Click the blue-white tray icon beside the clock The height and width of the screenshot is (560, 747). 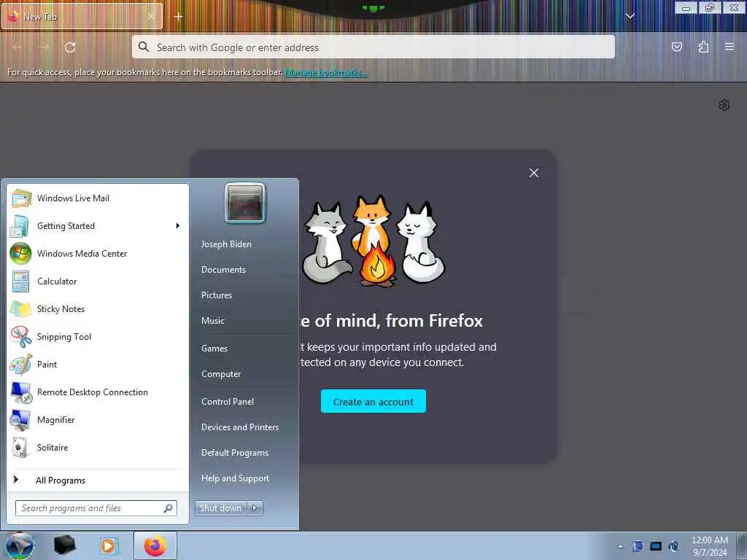673,546
